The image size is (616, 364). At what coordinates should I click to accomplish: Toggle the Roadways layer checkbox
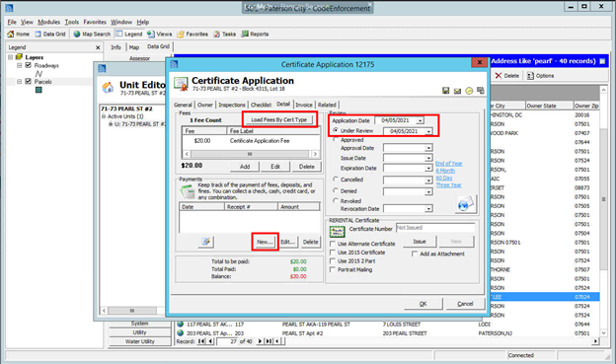click(x=28, y=65)
